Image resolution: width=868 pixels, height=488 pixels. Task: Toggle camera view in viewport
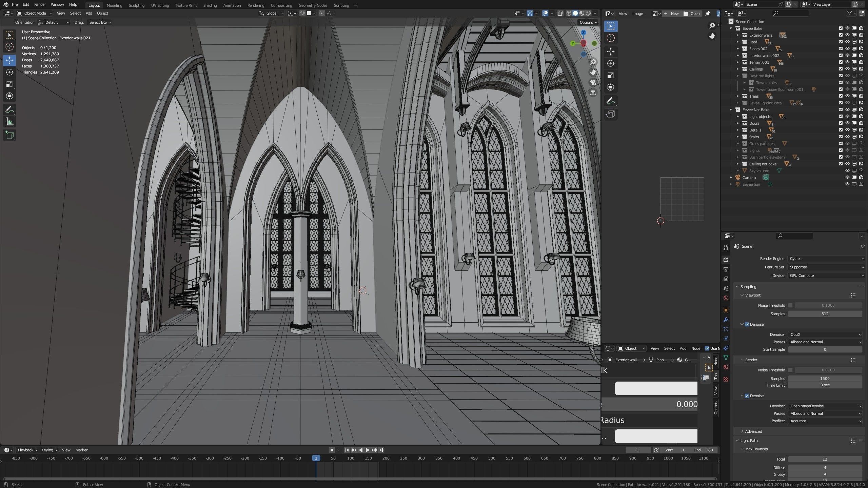[x=593, y=82]
